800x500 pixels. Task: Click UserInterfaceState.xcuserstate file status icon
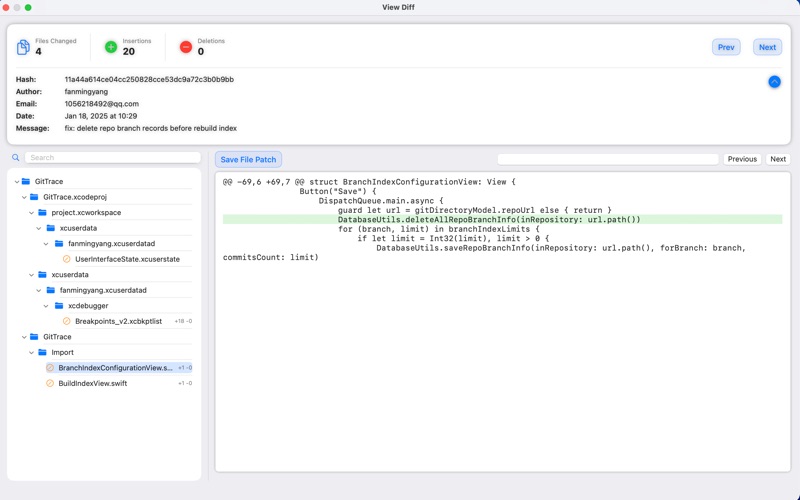(66, 259)
